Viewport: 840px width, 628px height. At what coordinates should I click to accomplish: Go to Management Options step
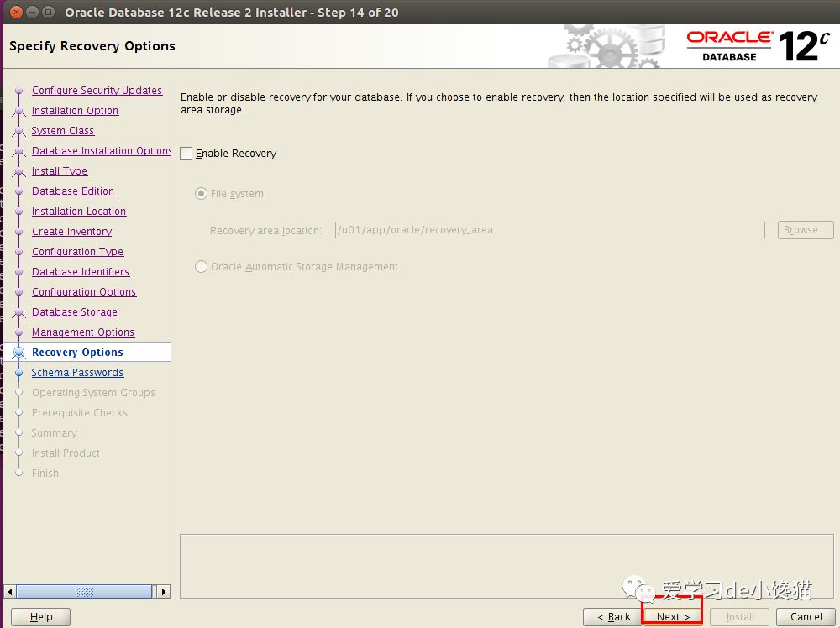83,332
